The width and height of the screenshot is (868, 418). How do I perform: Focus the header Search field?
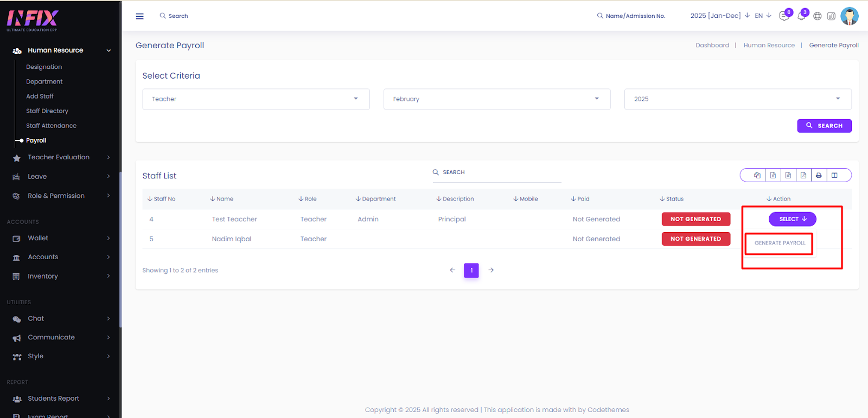click(178, 16)
